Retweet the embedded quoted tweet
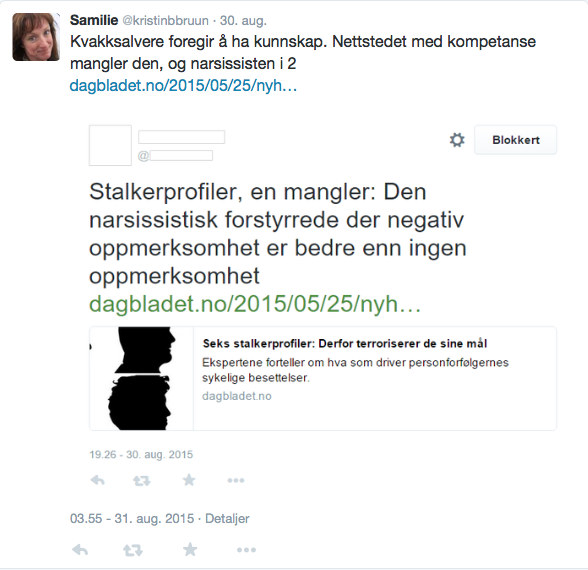The width and height of the screenshot is (588, 570). coord(141,480)
